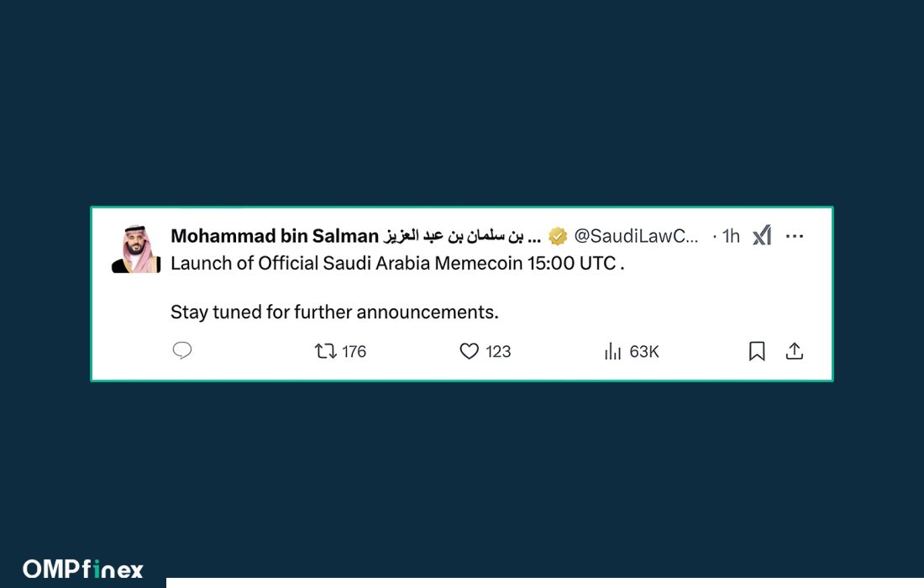Toggle bookmarking of this post
Viewport: 924px width, 588px height.
[756, 351]
